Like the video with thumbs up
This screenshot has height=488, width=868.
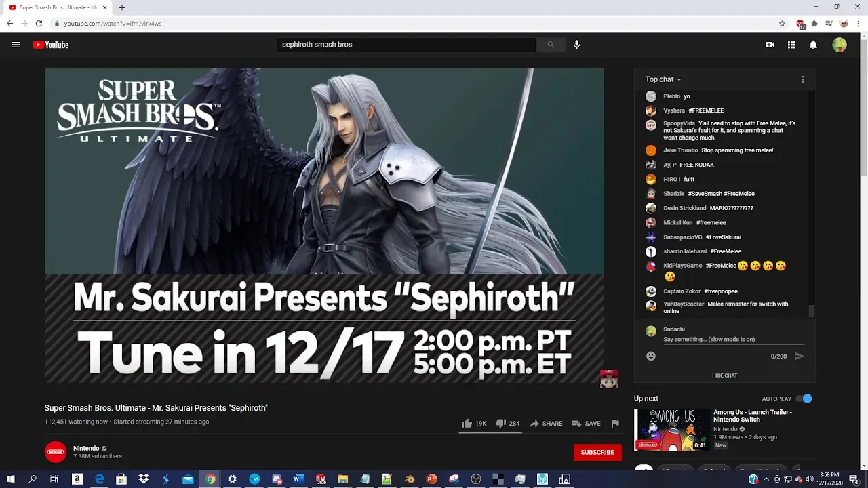click(467, 424)
